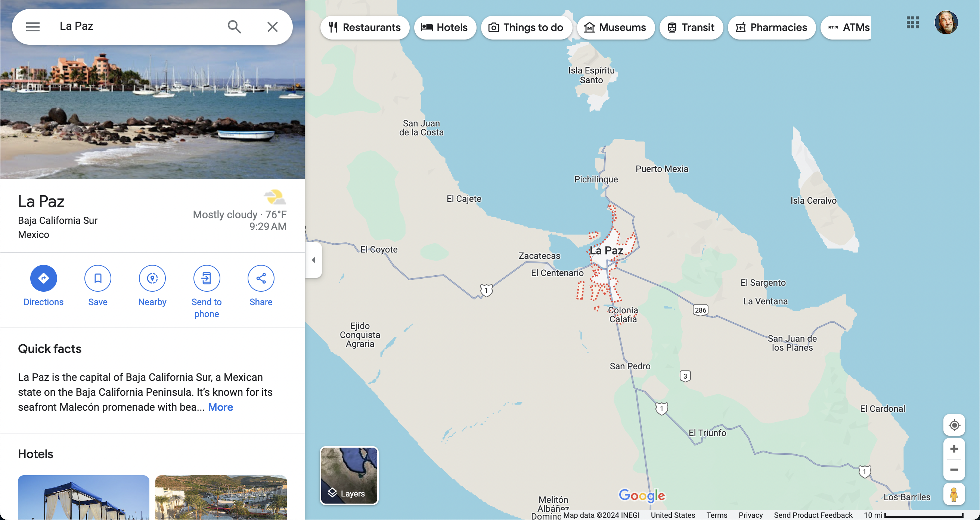Zoom in on the map
Screen dimensions: 980x520
pyautogui.click(x=954, y=449)
